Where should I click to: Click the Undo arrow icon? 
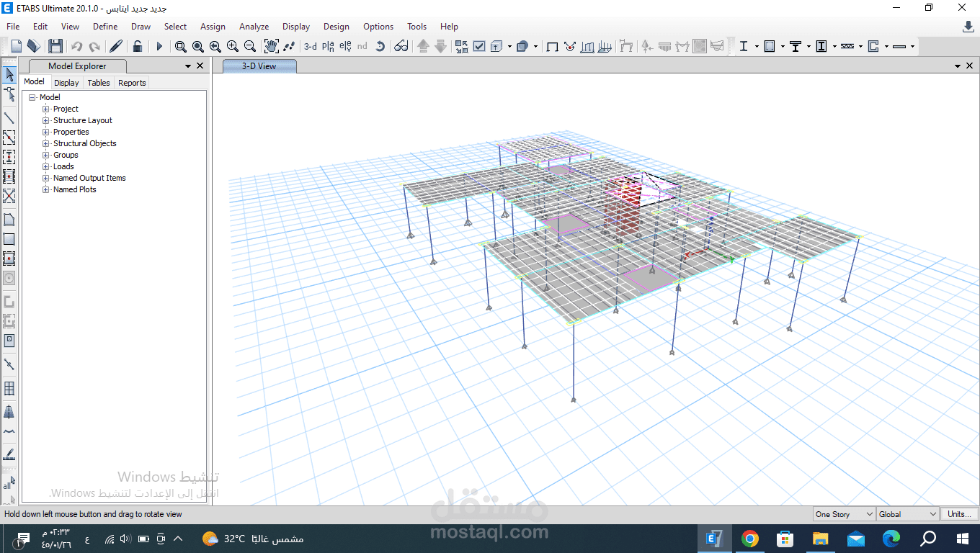pos(76,46)
